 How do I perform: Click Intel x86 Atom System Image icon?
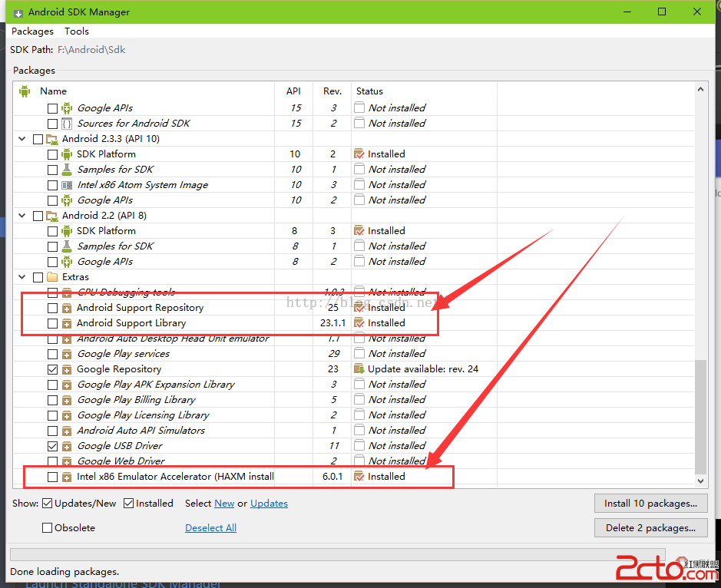[x=67, y=185]
